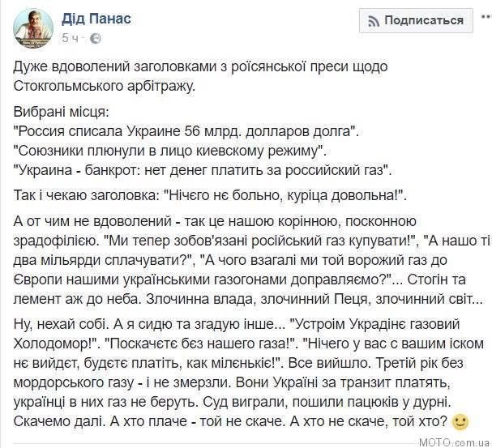Click the MOTO.com.ua watermark
Viewport: 492px width, 448px height.
click(454, 442)
